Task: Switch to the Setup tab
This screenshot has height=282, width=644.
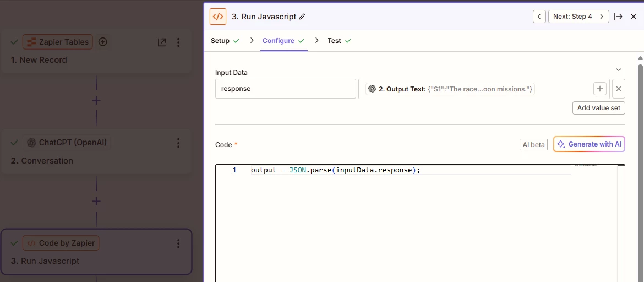Action: point(225,41)
